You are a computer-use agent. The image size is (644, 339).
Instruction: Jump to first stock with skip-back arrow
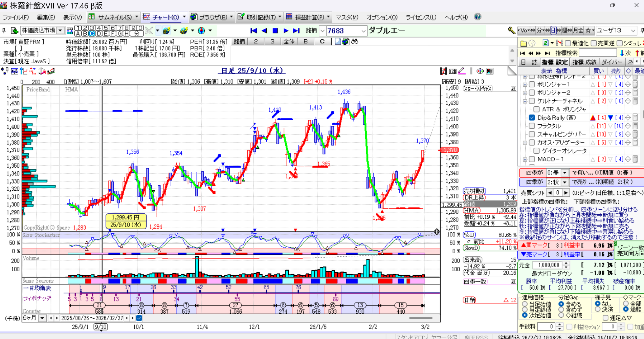pos(253,31)
